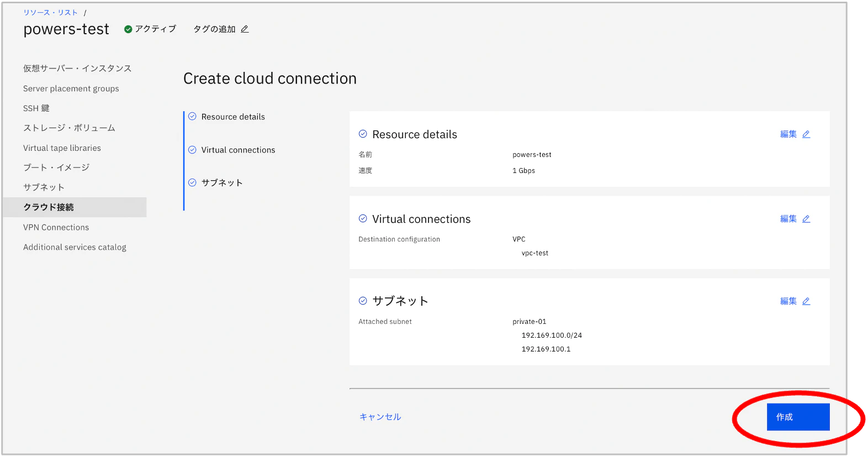Open 仮想サーバー・インスタンス in sidebar

[77, 69]
